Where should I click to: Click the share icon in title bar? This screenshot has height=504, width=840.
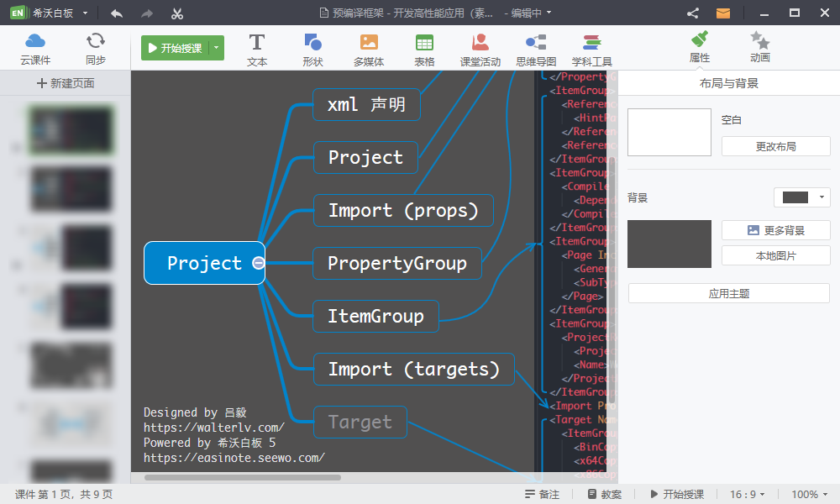[x=693, y=13]
